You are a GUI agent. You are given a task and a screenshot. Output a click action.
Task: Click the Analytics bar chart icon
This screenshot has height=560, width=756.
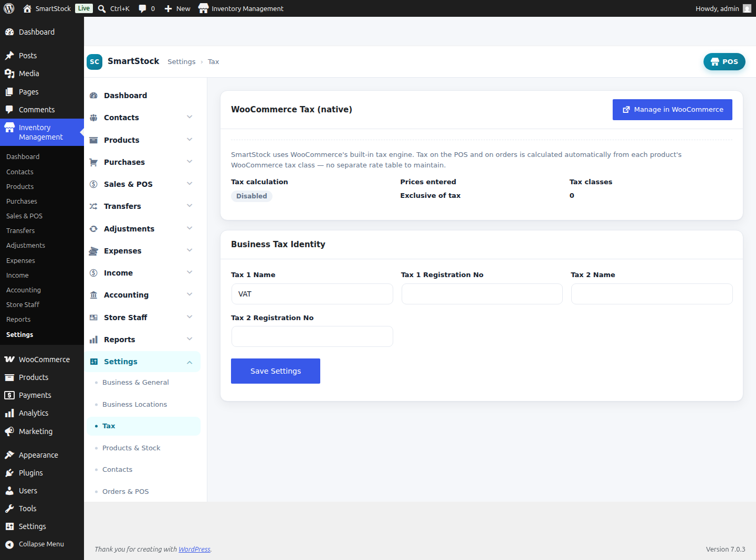(x=9, y=413)
